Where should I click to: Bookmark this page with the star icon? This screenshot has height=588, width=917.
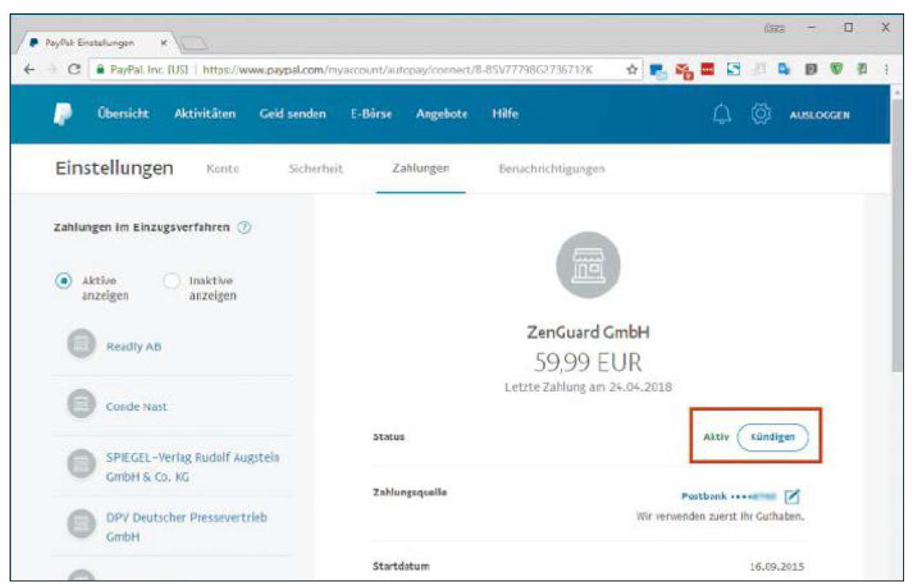633,69
